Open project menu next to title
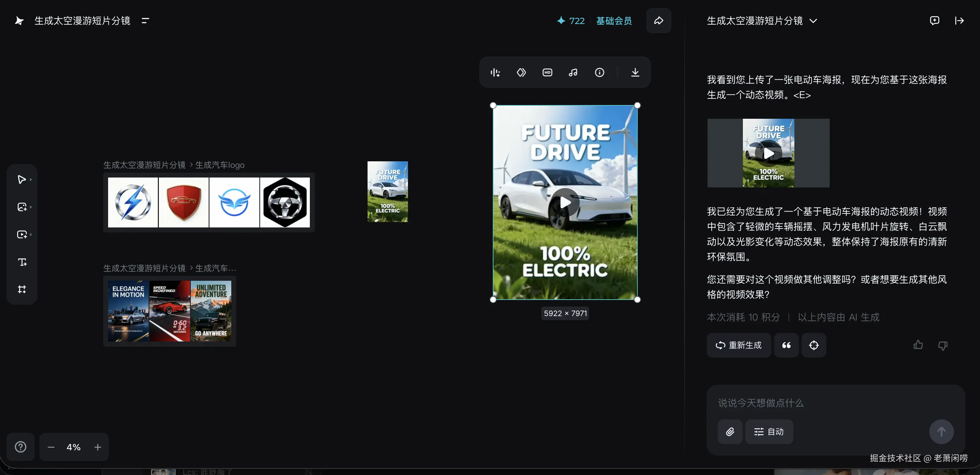The height and width of the screenshot is (475, 980). click(145, 21)
